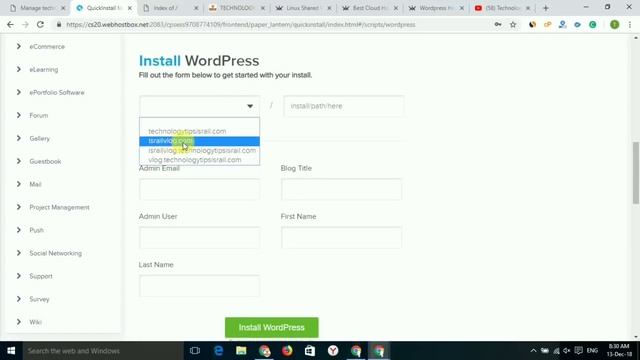This screenshot has width=640, height=360.
Task: Launch Microsoft Edge from taskbar
Action: [218, 351]
